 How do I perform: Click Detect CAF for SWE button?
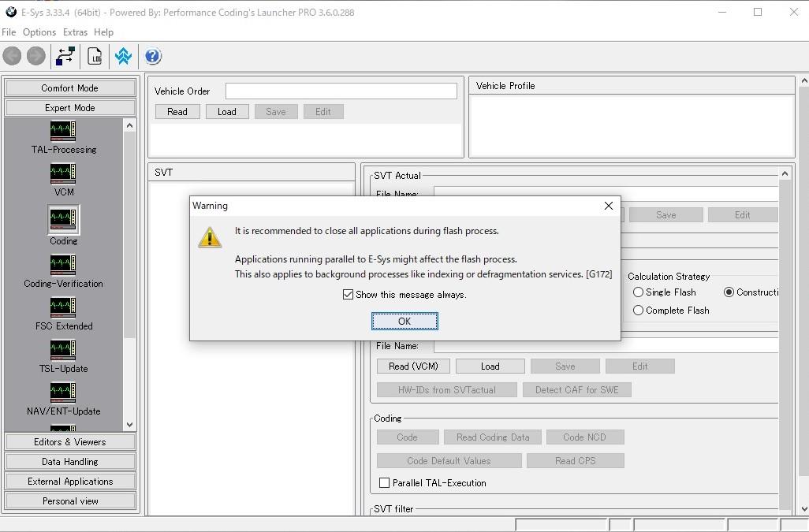(577, 389)
